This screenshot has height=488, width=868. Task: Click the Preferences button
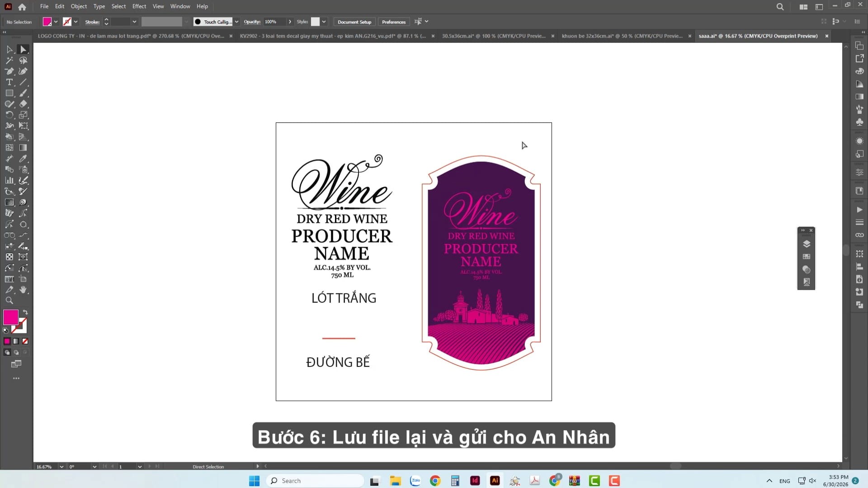(394, 22)
